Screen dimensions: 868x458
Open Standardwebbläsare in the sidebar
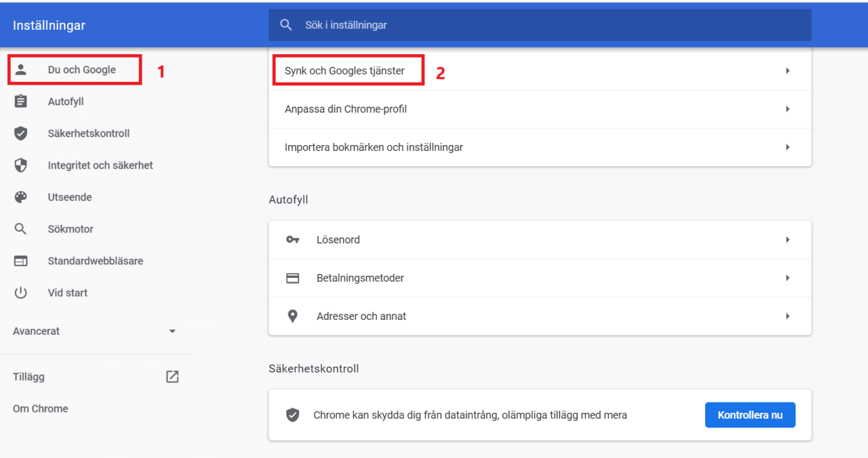click(96, 261)
